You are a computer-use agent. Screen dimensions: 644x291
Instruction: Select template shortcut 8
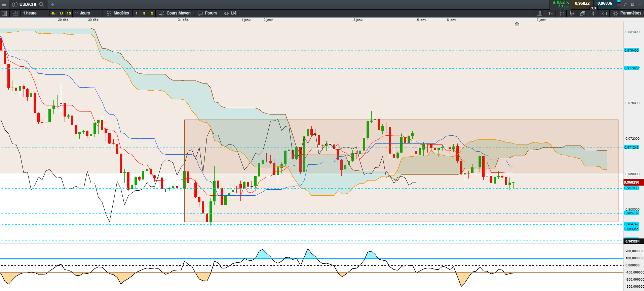tap(144, 13)
